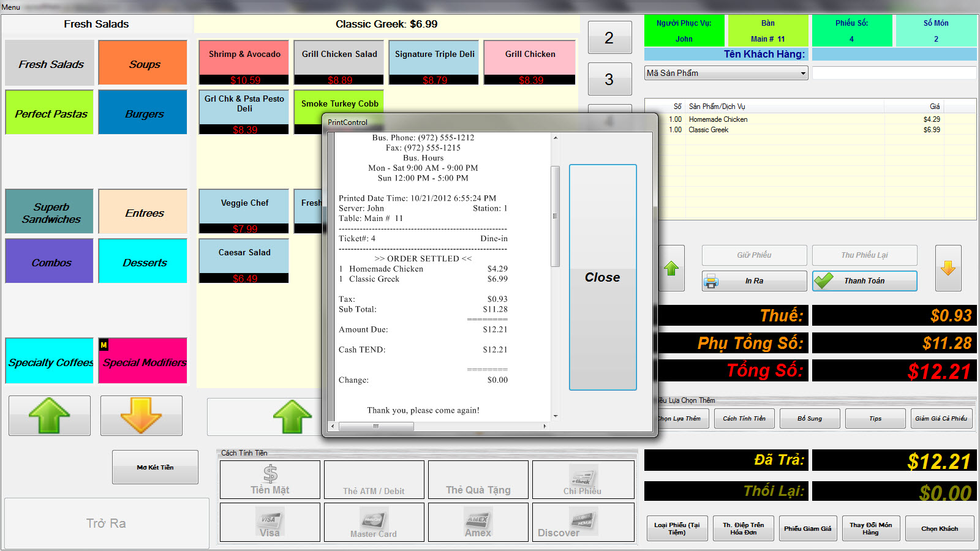980x551 pixels.
Task: Open the Soups category
Action: 143,64
